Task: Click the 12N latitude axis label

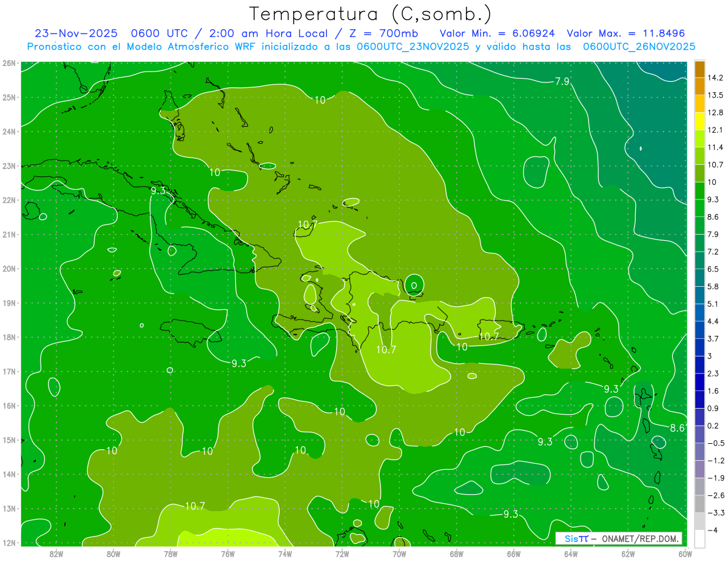Action: click(x=8, y=543)
